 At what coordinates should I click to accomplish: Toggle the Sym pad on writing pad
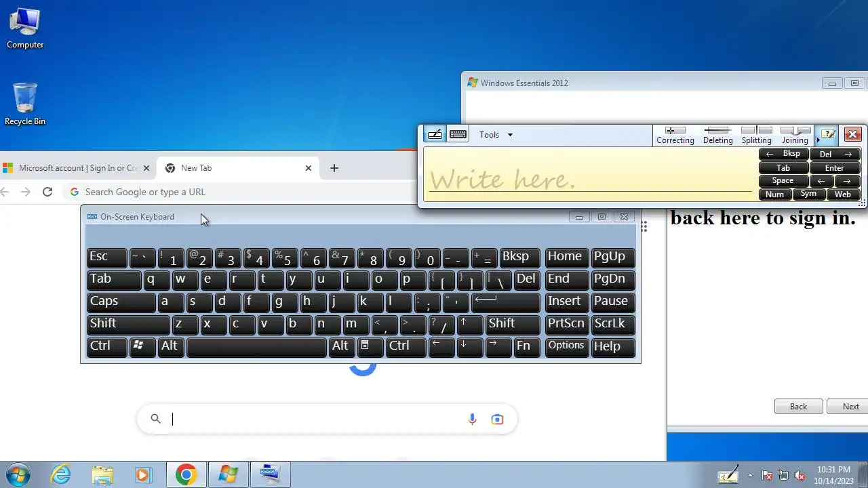tap(808, 194)
